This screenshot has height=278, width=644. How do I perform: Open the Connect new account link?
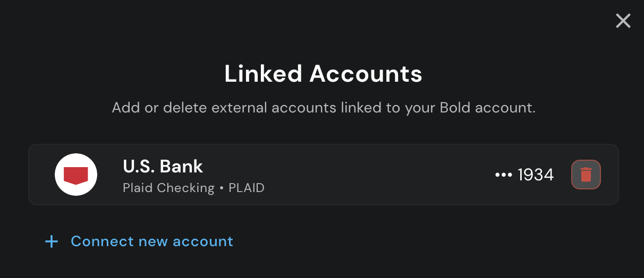tap(151, 241)
